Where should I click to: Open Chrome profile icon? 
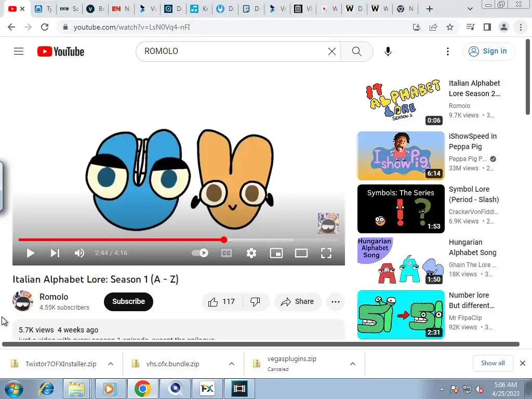pyautogui.click(x=504, y=27)
